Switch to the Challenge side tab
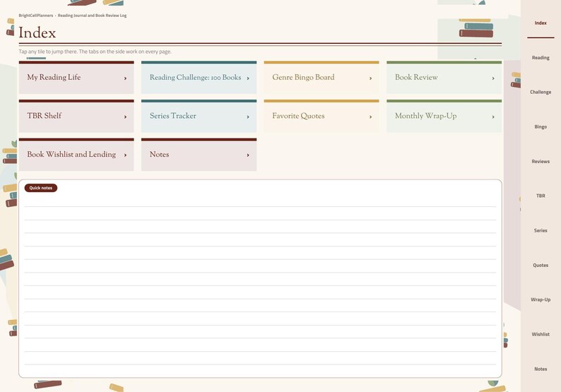 click(541, 92)
